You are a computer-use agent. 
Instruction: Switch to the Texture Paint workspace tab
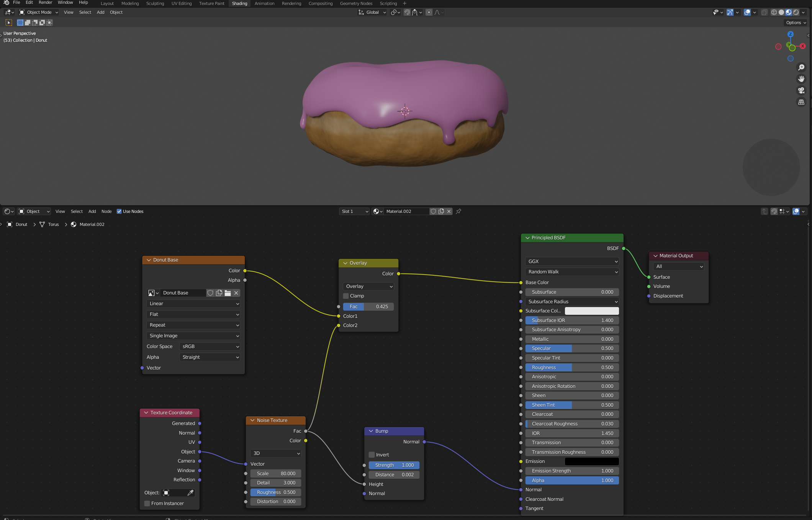pos(211,3)
